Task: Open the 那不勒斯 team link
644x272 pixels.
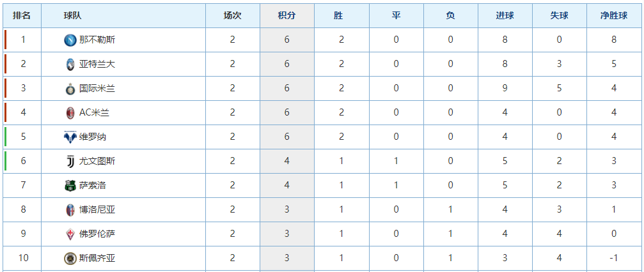Action: pyautogui.click(x=97, y=40)
